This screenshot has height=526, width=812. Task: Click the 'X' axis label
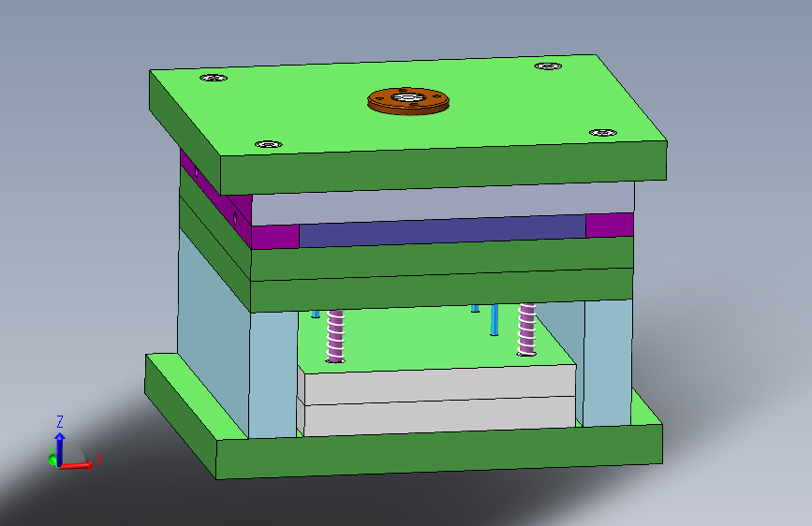point(99,460)
